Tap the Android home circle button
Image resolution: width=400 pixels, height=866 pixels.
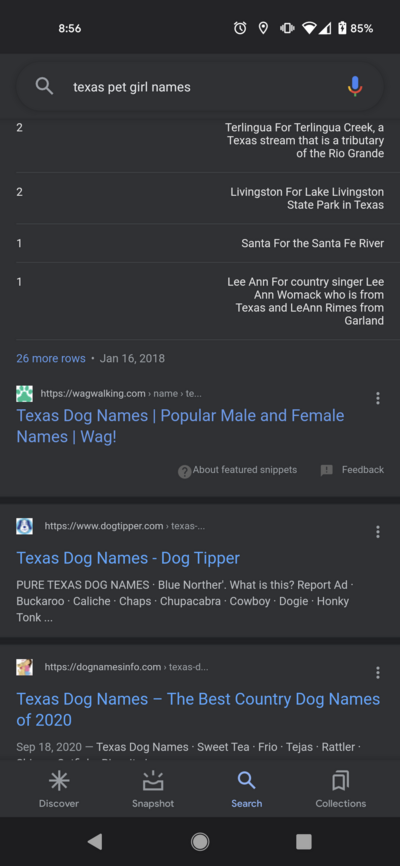point(200,841)
